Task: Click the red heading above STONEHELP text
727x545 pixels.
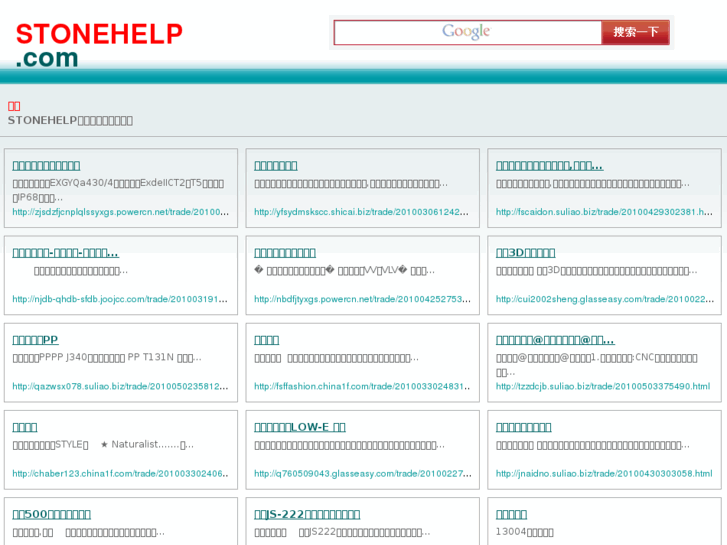Action: (x=14, y=106)
